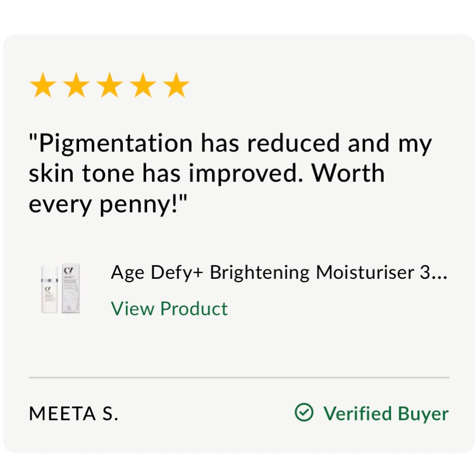Click the word "Moisturiser" in product name
This screenshot has height=476, width=476.
coord(365,273)
